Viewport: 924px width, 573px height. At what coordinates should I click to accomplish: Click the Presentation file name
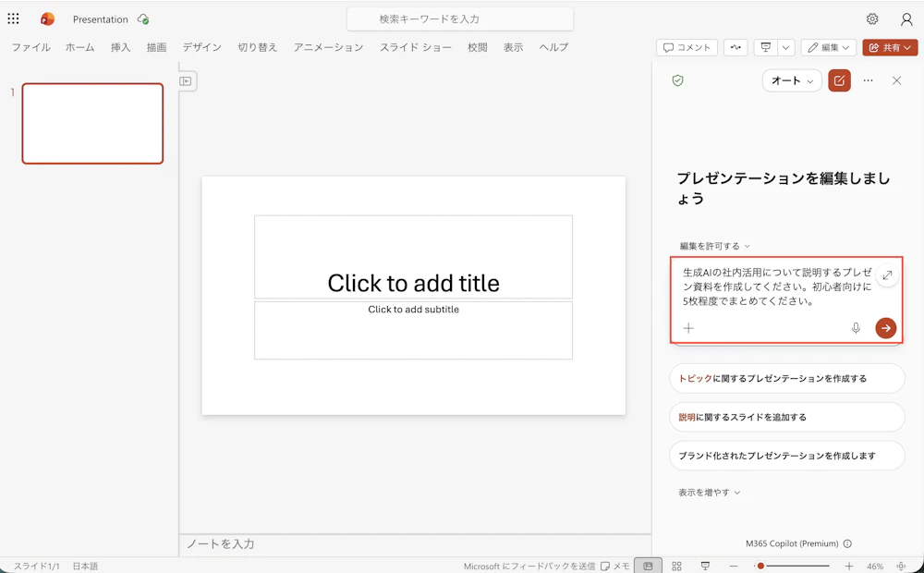[x=100, y=19]
